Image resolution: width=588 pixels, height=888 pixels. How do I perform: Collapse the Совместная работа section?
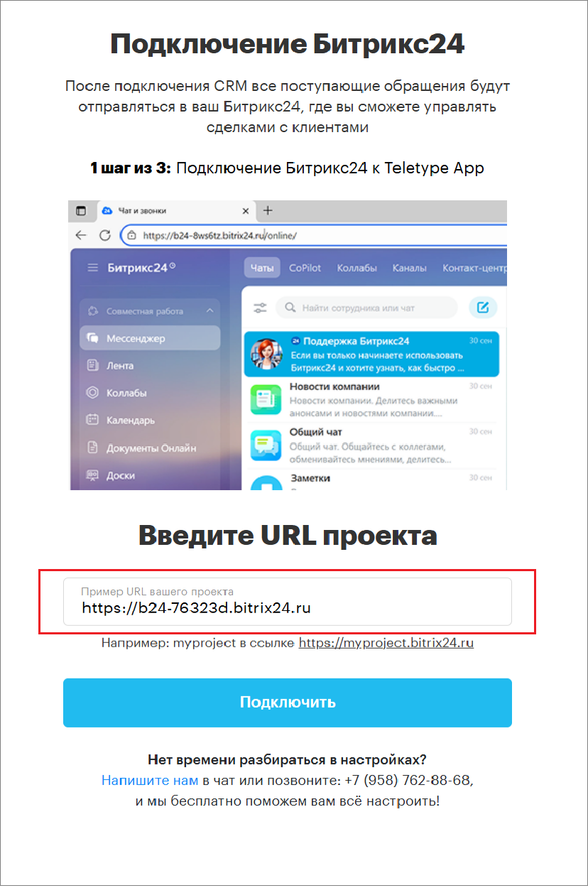tap(209, 311)
